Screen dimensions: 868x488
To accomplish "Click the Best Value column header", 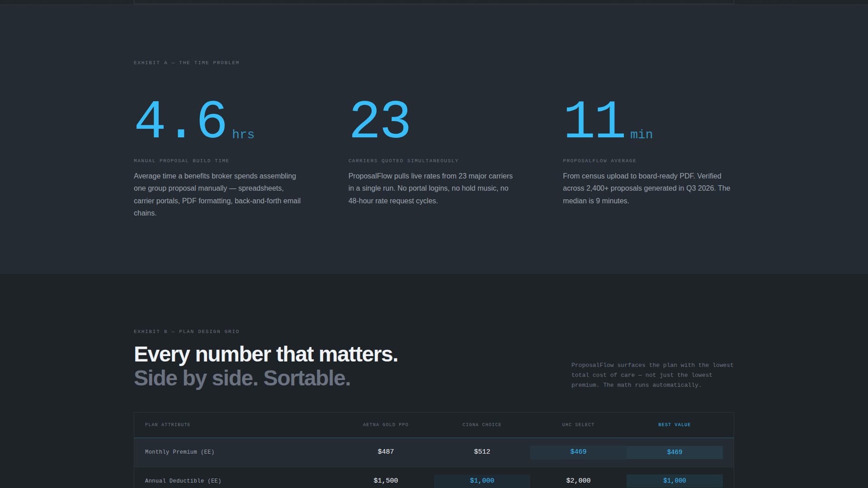I will 675,425.
